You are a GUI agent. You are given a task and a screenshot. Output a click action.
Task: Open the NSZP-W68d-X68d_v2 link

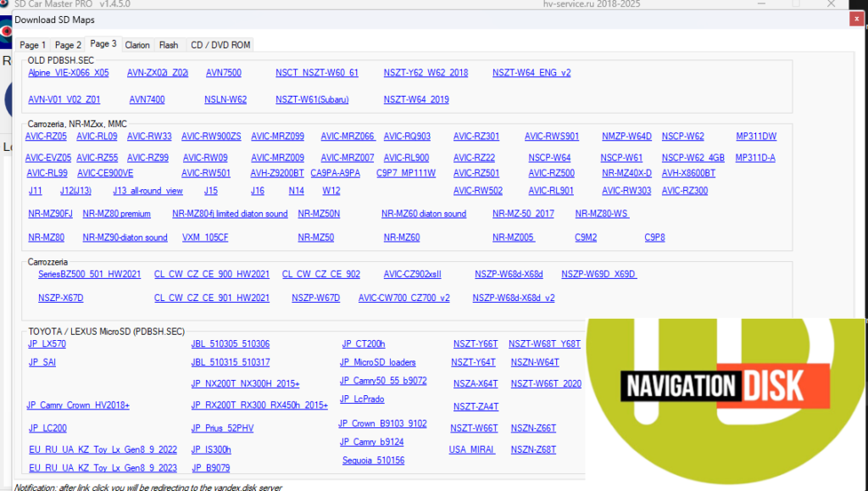(514, 298)
